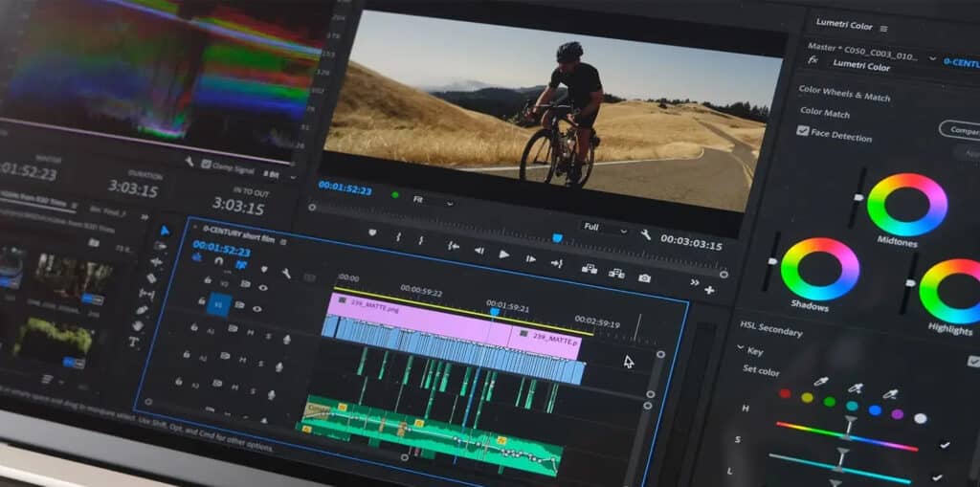Toggle insert sequences as nests

click(197, 257)
